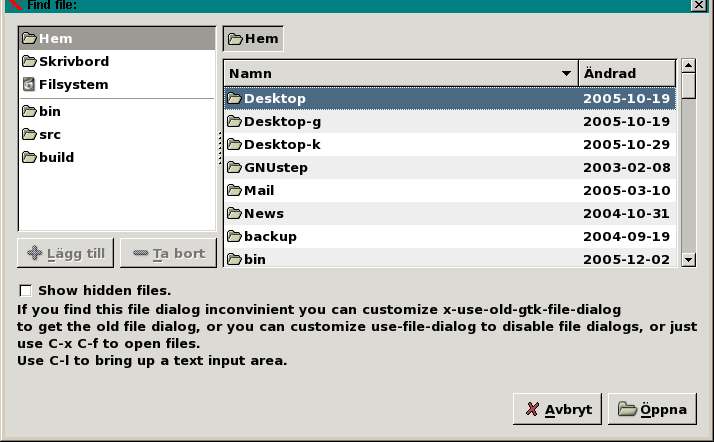Click the file list scrollbar thumb
The height and width of the screenshot is (442, 714).
coord(688,86)
